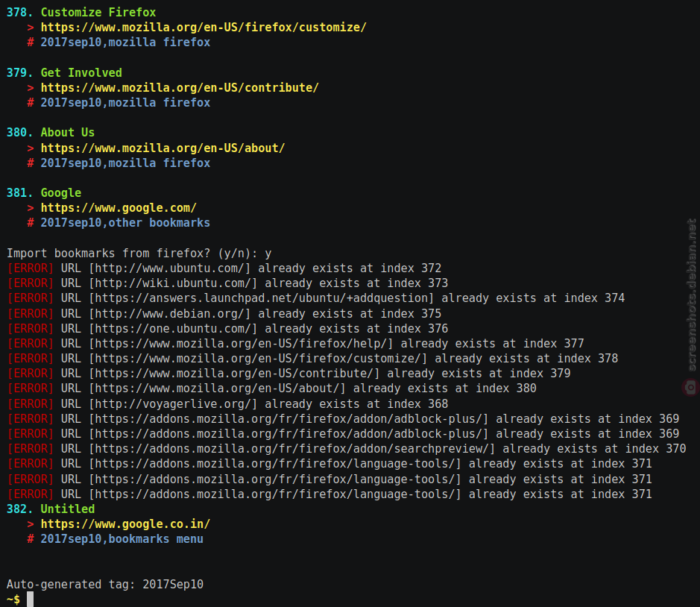Open the https://www.google.com/ link

(x=119, y=208)
